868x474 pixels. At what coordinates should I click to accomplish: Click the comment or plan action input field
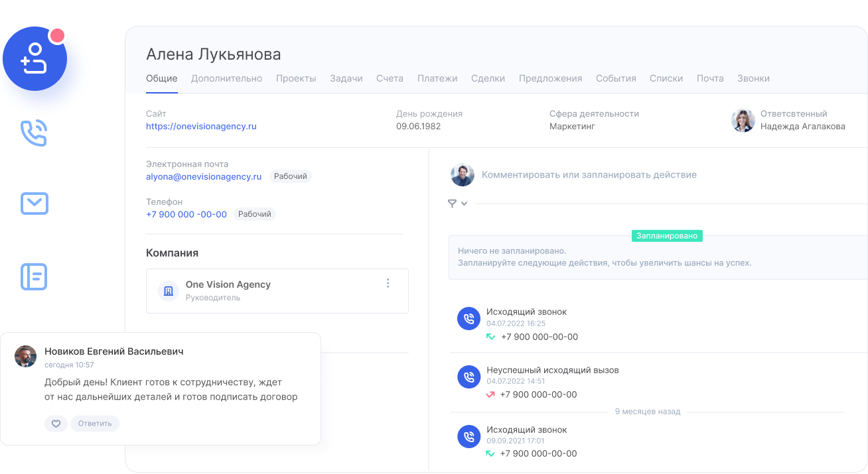coord(589,175)
